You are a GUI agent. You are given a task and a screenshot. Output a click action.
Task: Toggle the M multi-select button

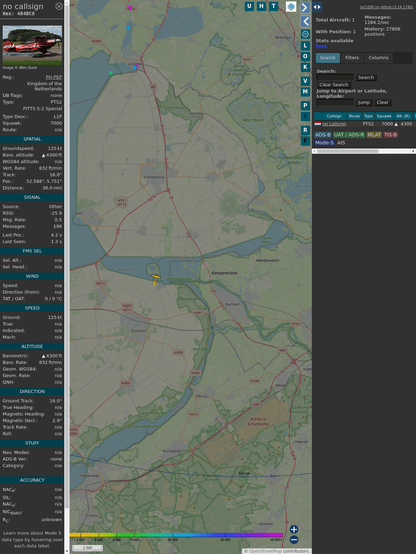(x=305, y=92)
